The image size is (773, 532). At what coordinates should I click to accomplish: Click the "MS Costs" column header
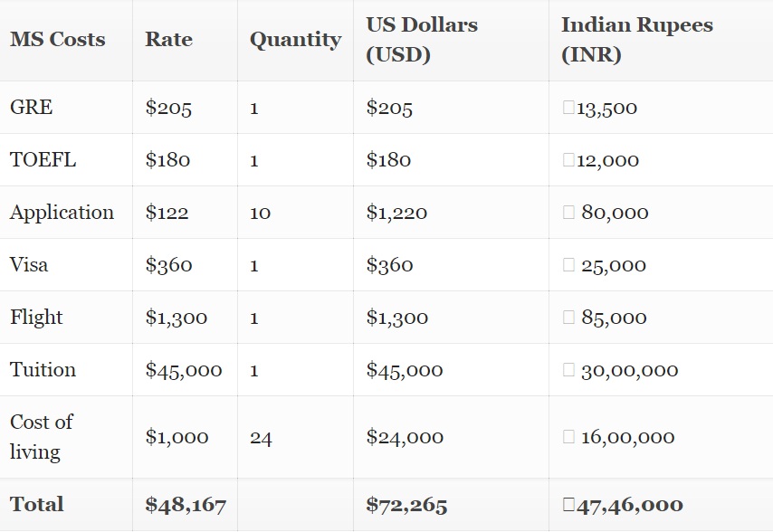pos(57,40)
